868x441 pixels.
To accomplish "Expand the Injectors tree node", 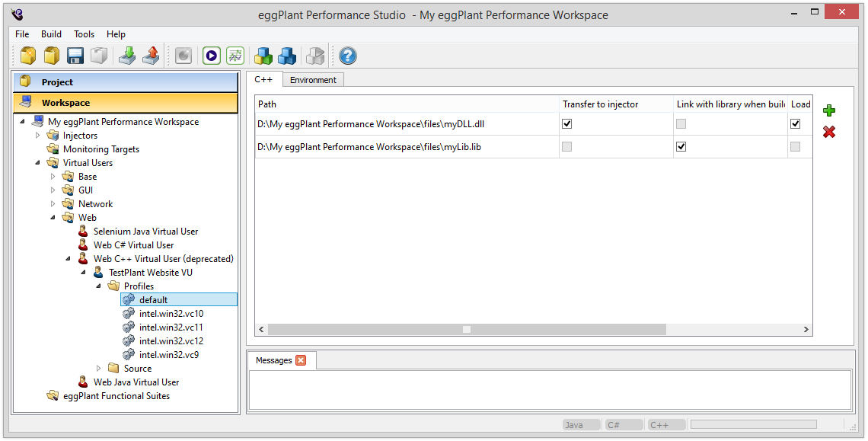I will pyautogui.click(x=38, y=136).
